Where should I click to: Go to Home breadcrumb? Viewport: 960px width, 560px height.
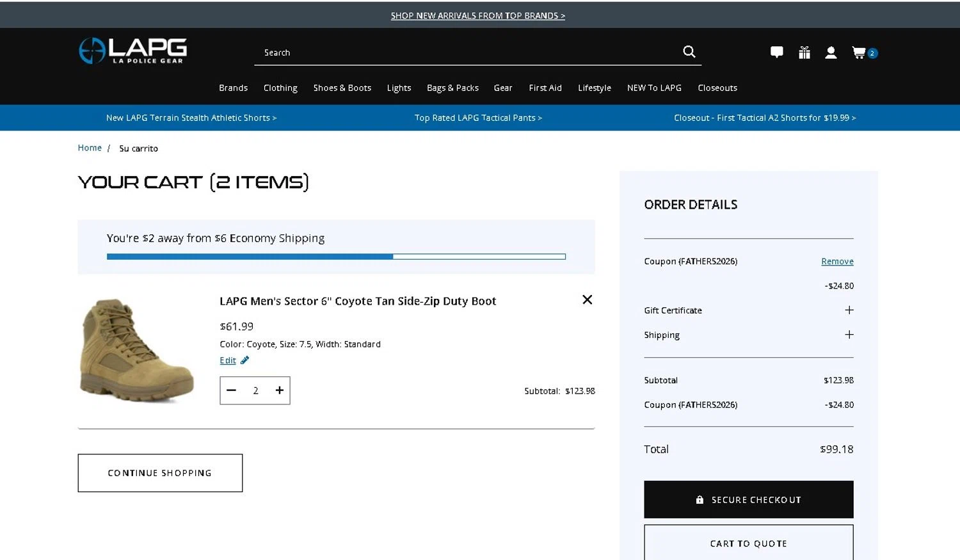90,148
